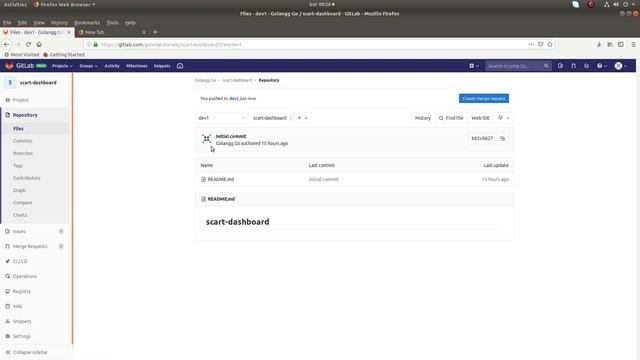Viewport: 640px width, 360px height.
Task: Open the download source dropdown
Action: [x=504, y=118]
